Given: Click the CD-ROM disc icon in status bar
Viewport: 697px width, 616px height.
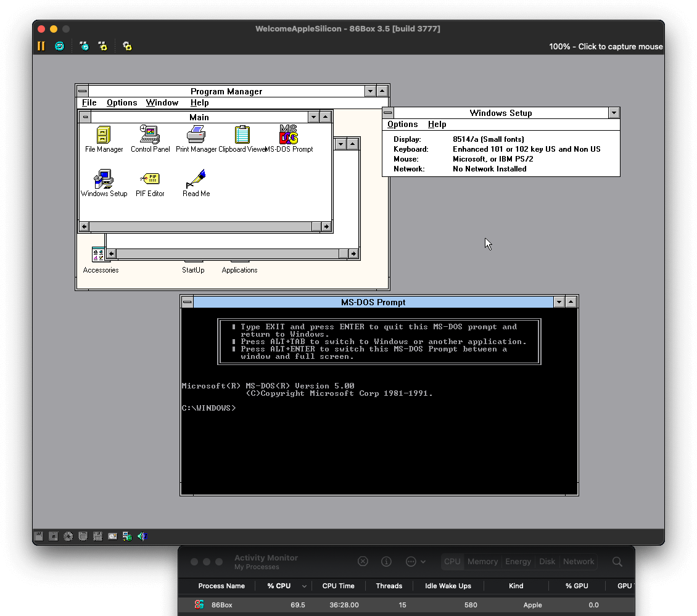Looking at the screenshot, I should click(x=68, y=536).
